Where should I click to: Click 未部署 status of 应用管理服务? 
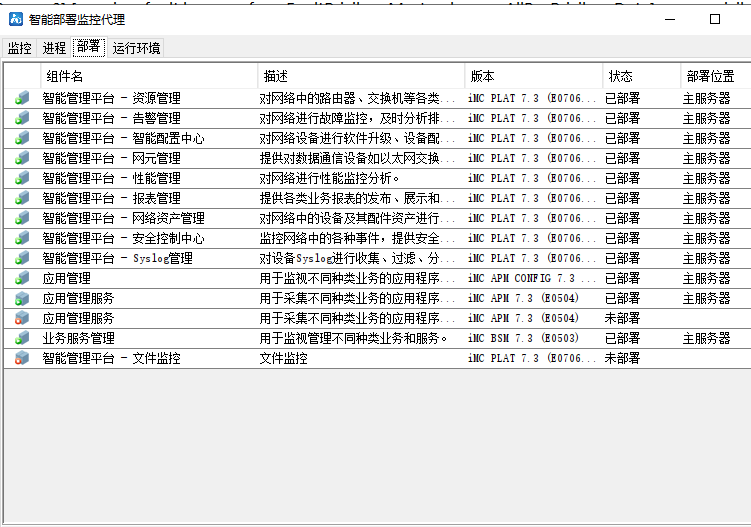(x=622, y=318)
